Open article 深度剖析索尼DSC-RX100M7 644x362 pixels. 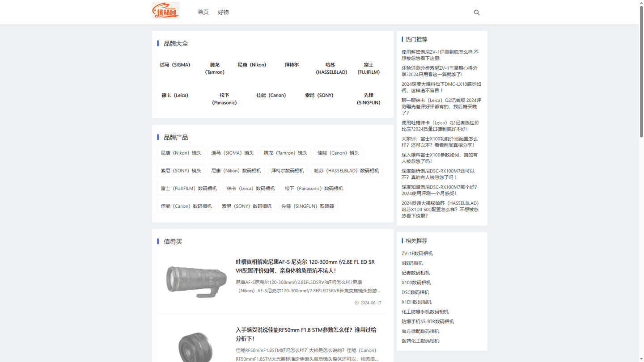click(438, 174)
